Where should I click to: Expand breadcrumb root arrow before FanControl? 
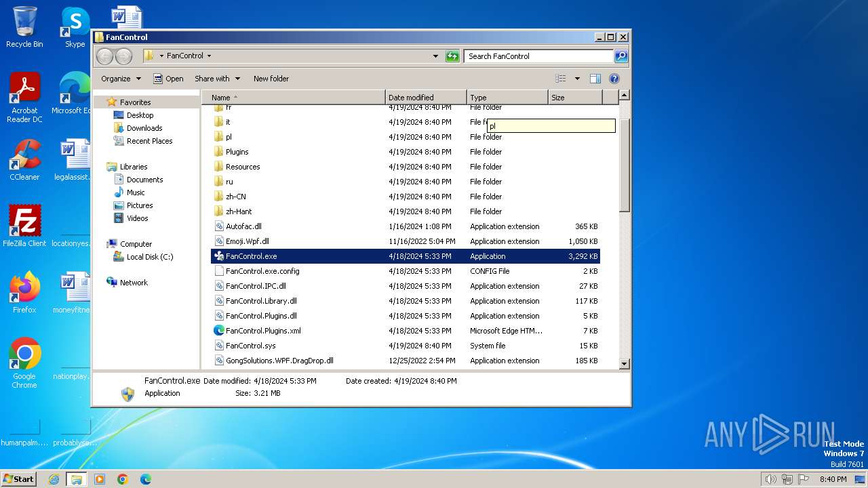[161, 56]
